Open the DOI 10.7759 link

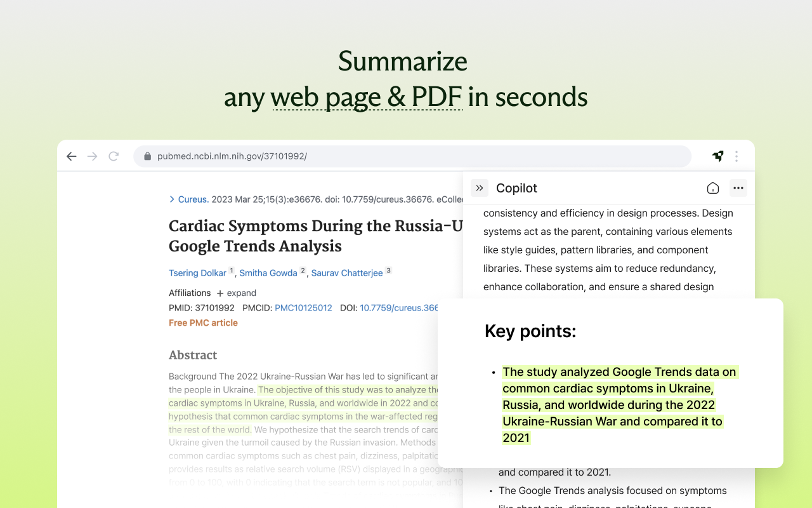point(400,308)
